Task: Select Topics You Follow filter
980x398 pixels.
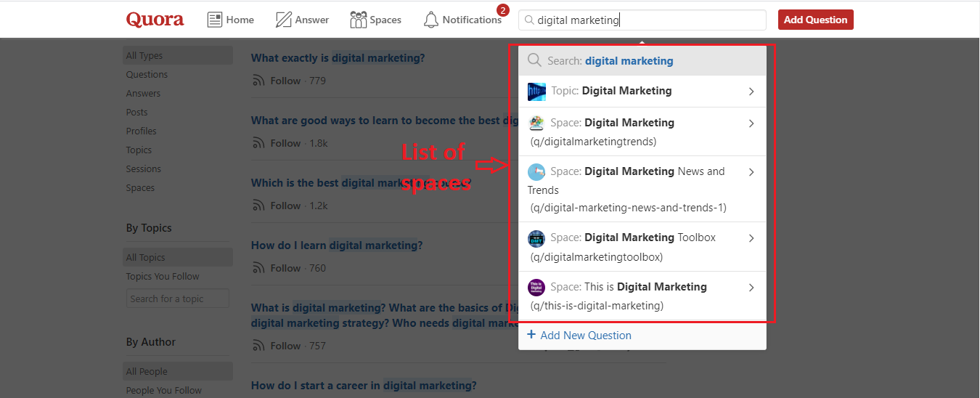Action: [x=163, y=276]
